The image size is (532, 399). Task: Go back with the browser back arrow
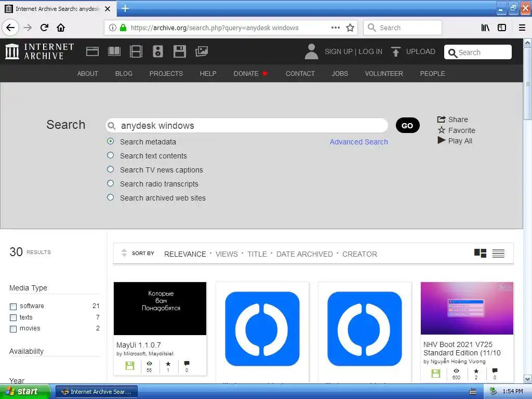[10, 28]
